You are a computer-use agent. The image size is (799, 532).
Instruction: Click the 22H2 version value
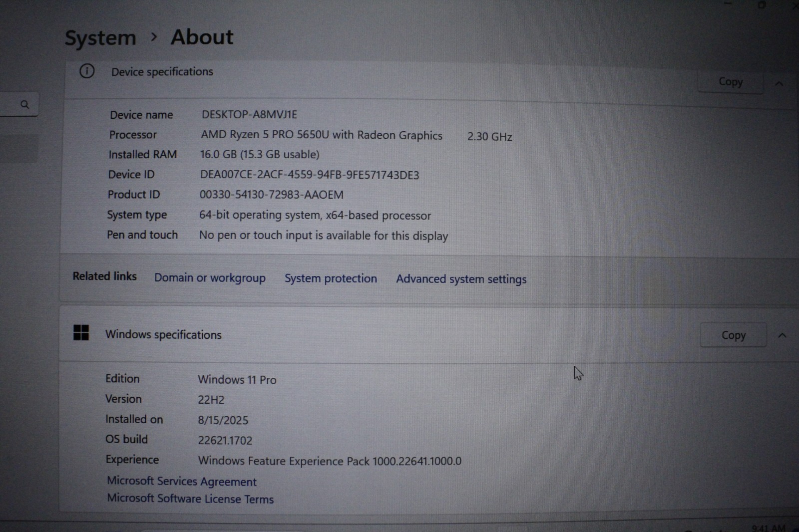(x=211, y=400)
